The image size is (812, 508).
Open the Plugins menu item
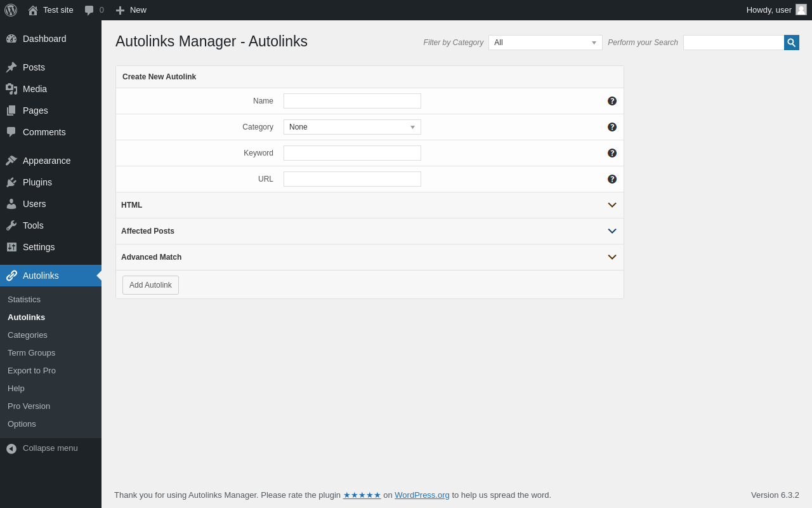pyautogui.click(x=51, y=182)
